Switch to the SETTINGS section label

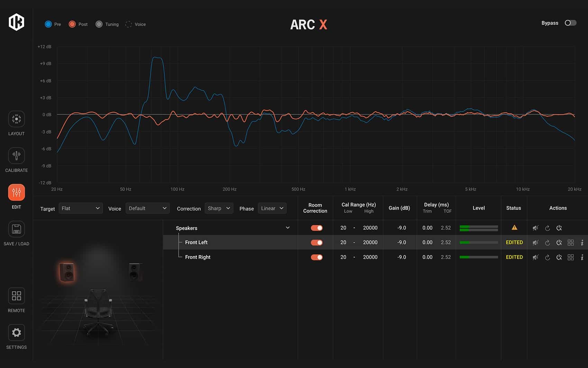pyautogui.click(x=16, y=347)
